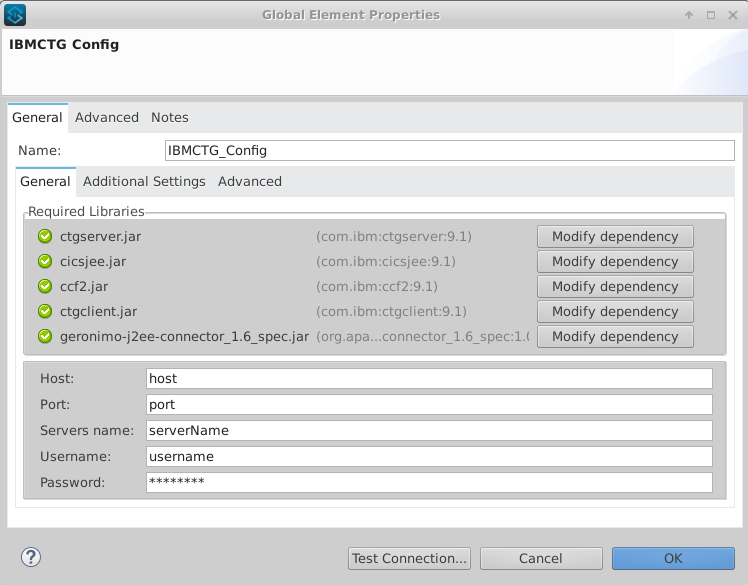Focus the Password field
748x585 pixels.
(429, 483)
